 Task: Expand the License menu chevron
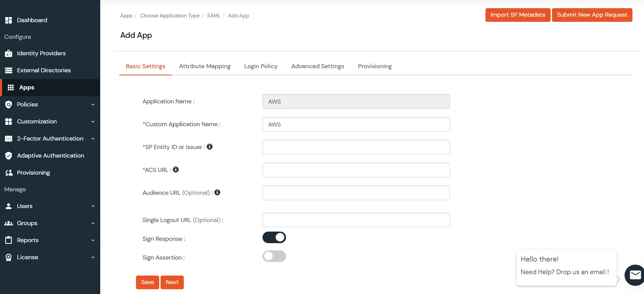coord(93,258)
